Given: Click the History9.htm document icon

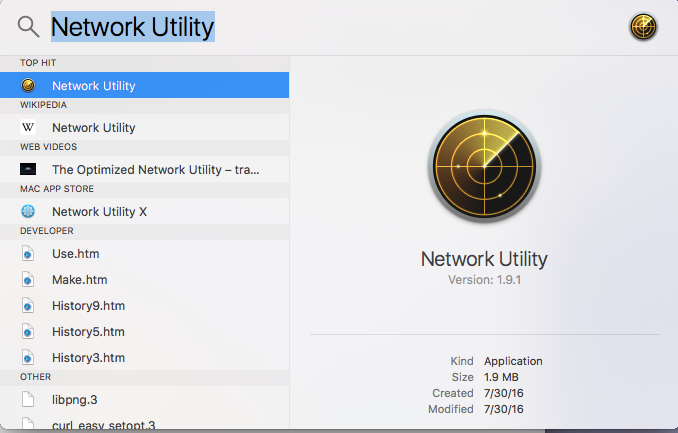Looking at the screenshot, I should [x=28, y=305].
